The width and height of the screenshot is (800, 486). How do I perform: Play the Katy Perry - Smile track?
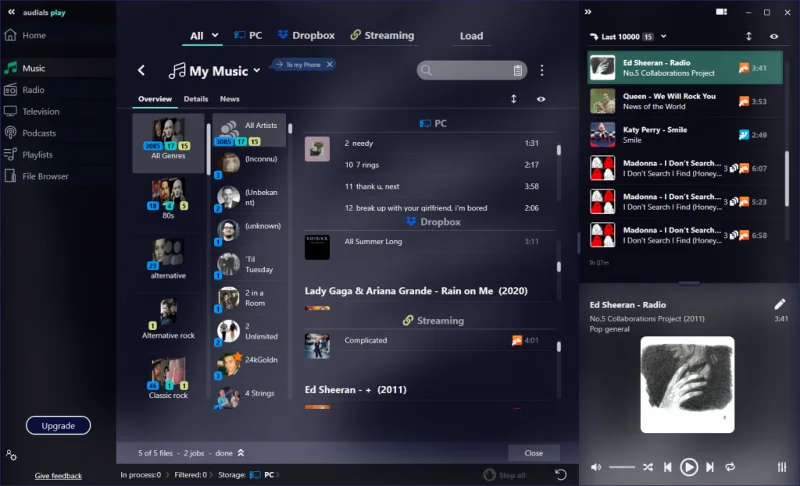685,135
